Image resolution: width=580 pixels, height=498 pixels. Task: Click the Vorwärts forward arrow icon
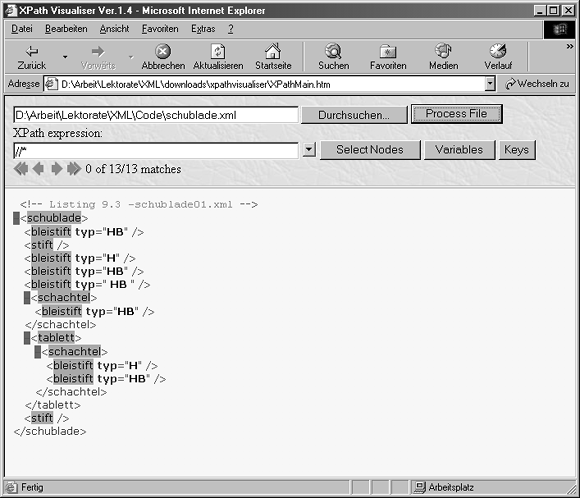tap(98, 51)
